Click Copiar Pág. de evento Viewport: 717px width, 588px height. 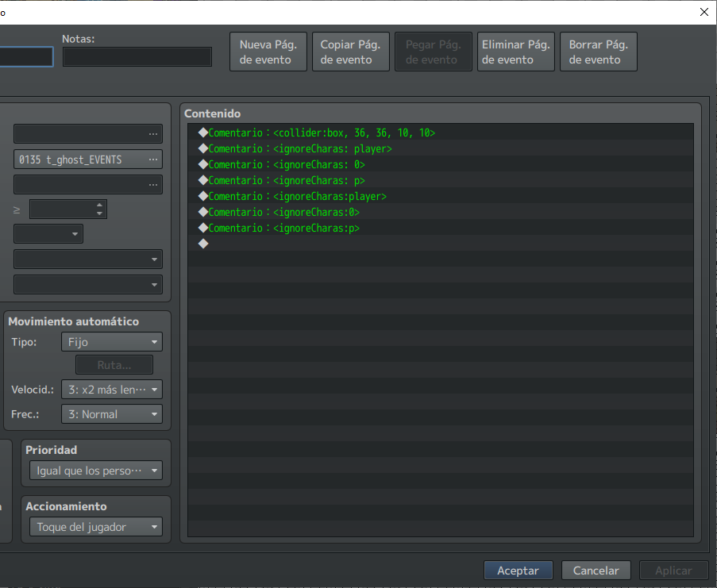point(351,52)
